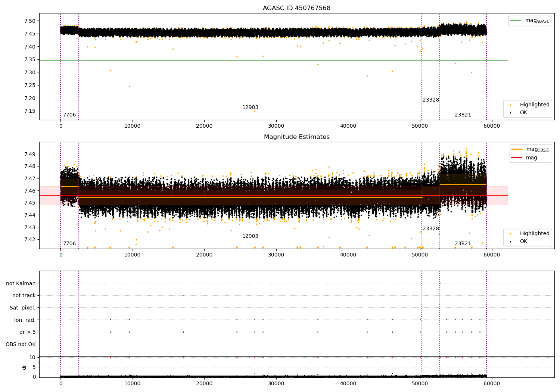Click "60000" x-axis tick below the dr plot
Image resolution: width=560 pixels, height=392 pixels.
pos(492,384)
